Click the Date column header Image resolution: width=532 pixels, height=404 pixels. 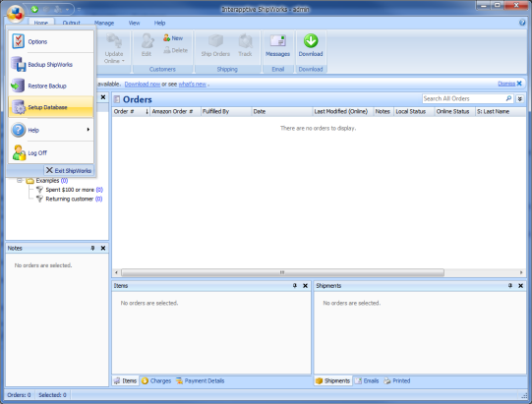coord(281,111)
